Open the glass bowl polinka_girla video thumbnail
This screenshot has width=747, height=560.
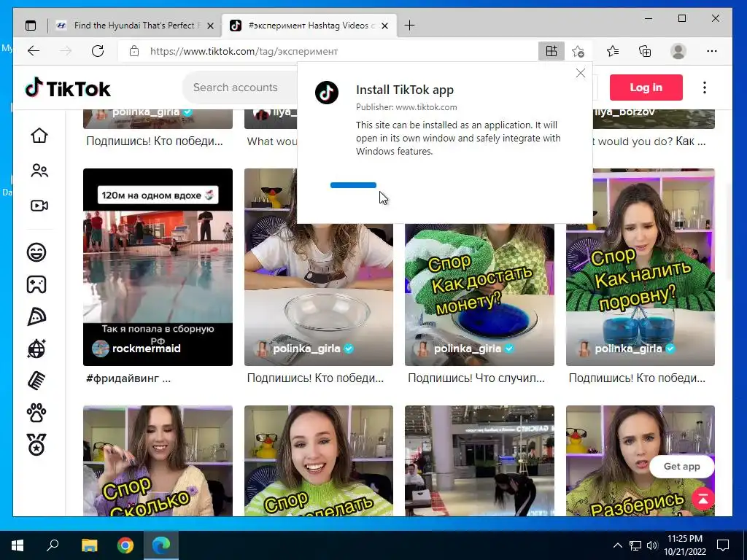pos(319,295)
